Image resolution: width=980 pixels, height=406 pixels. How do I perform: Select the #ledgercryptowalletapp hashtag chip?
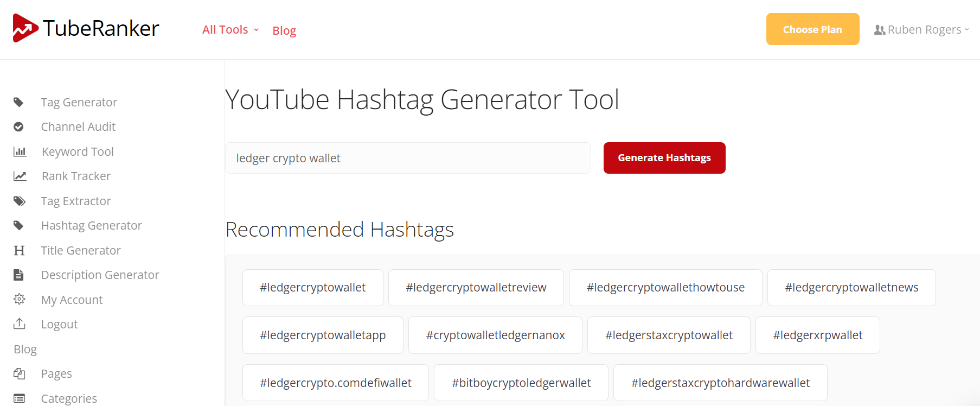coord(323,335)
